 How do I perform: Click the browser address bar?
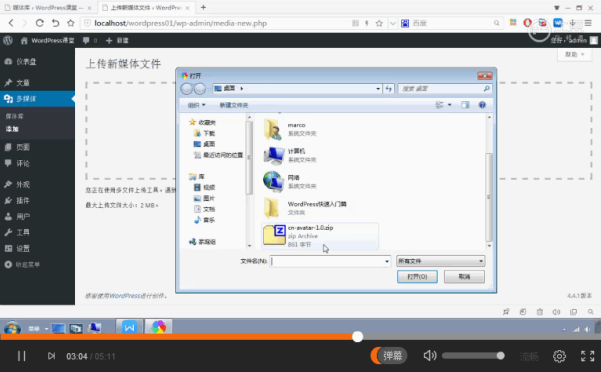[x=215, y=23]
